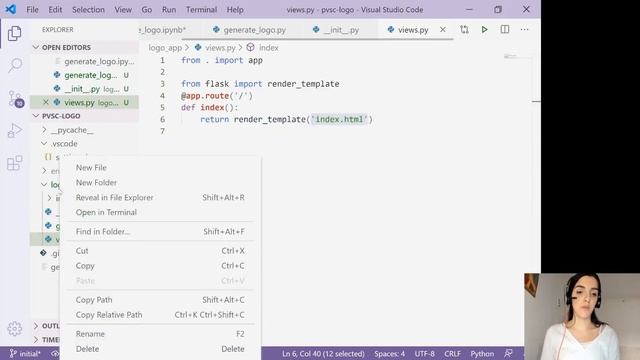
Task: Open the Explorer activity bar icon
Action: tap(15, 33)
